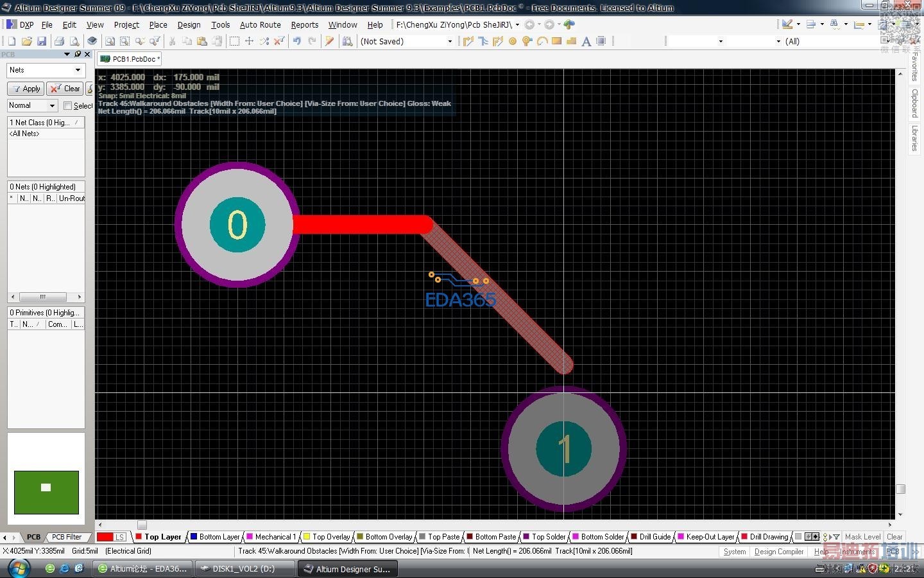Click the Move Selection crosshair icon
Screen dimensions: 924x578
pyautogui.click(x=249, y=41)
